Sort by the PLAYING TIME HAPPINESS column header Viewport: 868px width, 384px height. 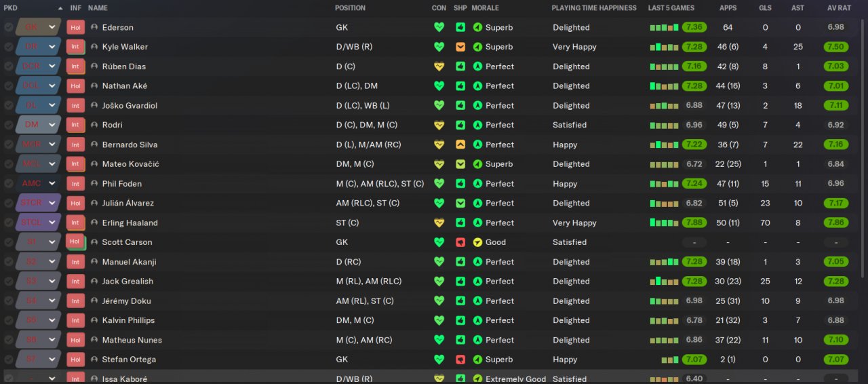click(594, 8)
